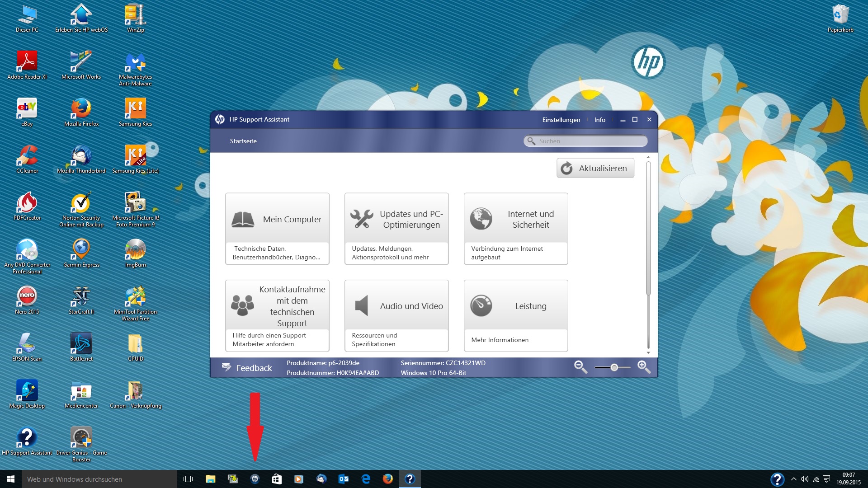This screenshot has height=488, width=868.
Task: Select the Samsung Kies (Lite) desktop icon
Action: click(136, 160)
